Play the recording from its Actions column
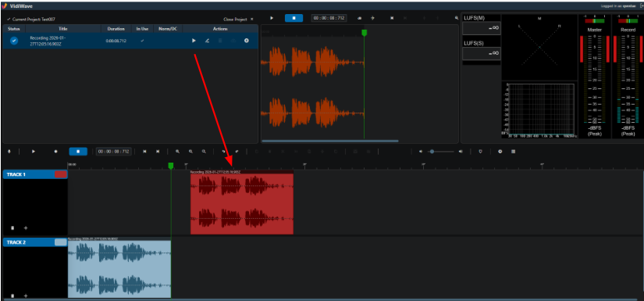Screen dimensions: 644x301 click(194, 41)
